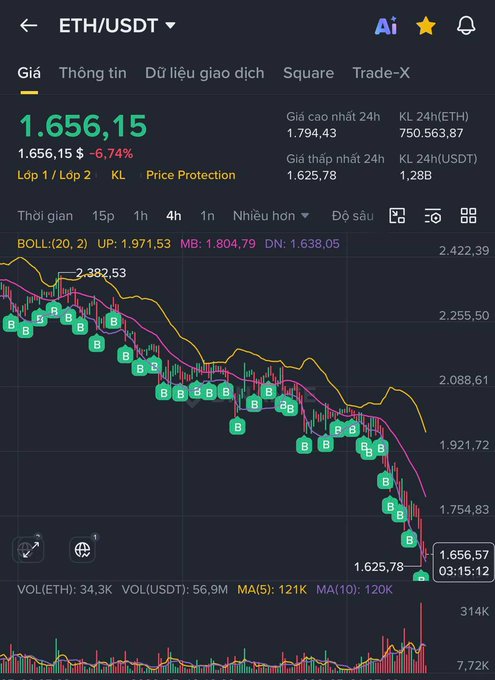Open the chart drawing tools icon
495x680 pixels.
[x=397, y=216]
